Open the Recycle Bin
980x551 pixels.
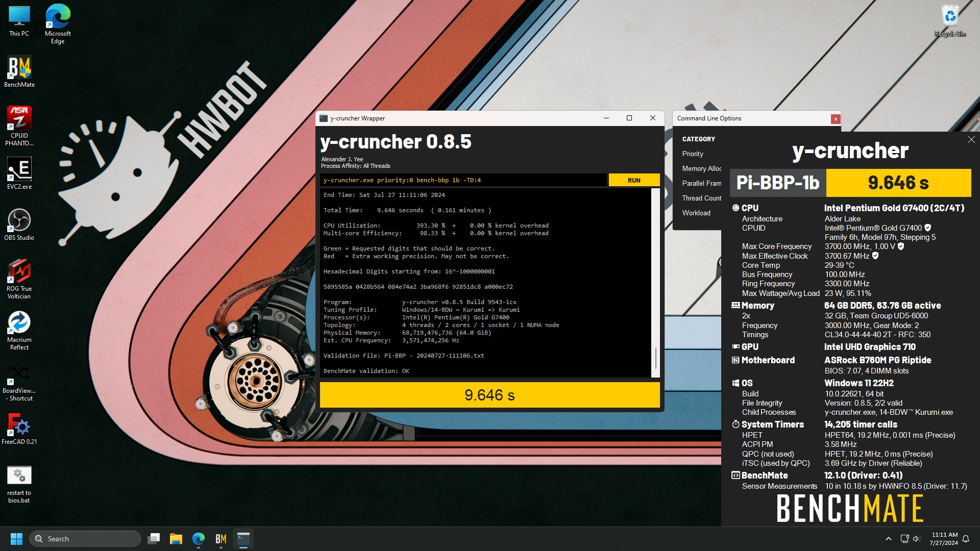[x=950, y=21]
